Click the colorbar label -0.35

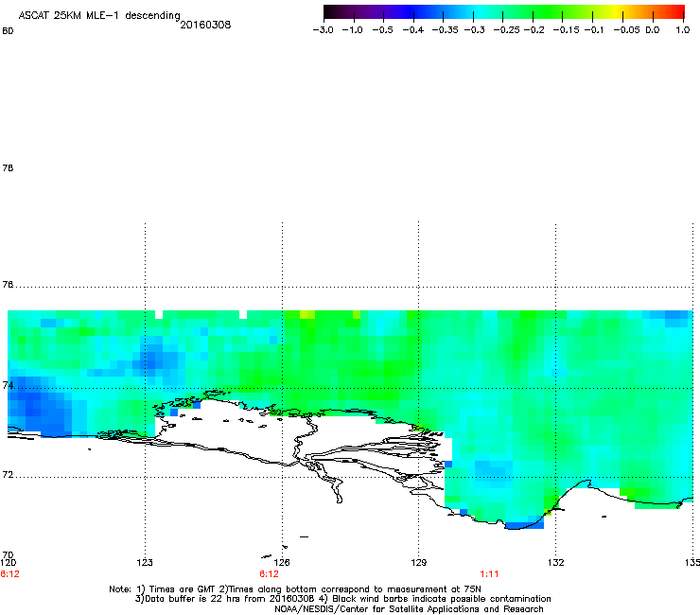point(446,30)
